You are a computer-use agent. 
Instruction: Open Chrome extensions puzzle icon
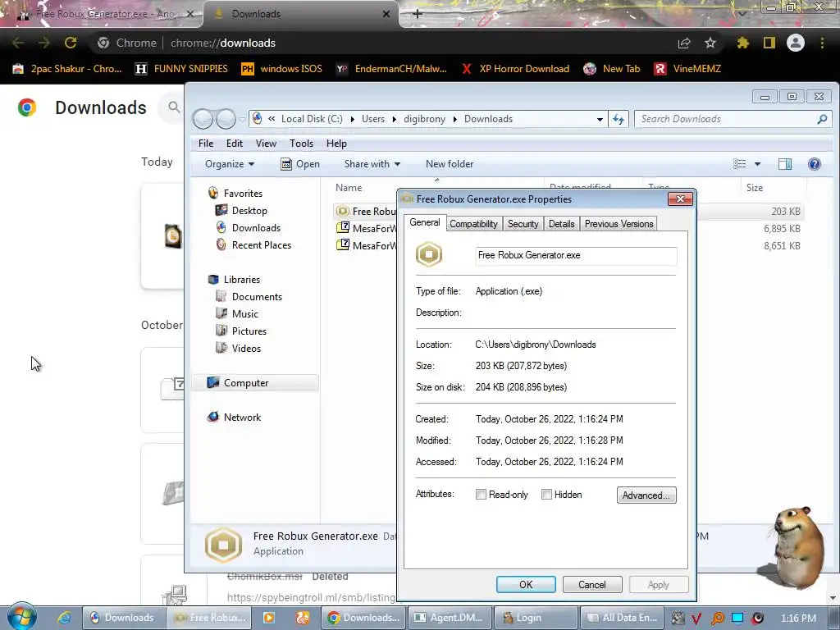point(743,43)
